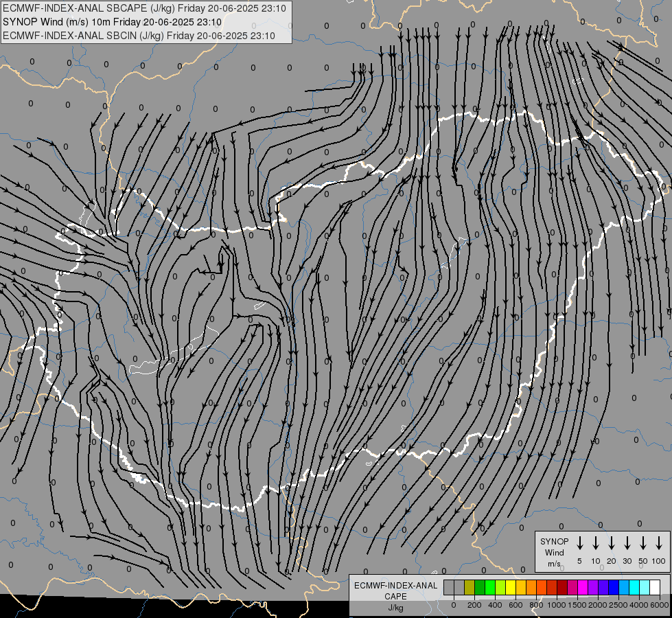The height and width of the screenshot is (618, 672).
Task: Click the 4000 tick label on CAPE scale
Action: [639, 605]
